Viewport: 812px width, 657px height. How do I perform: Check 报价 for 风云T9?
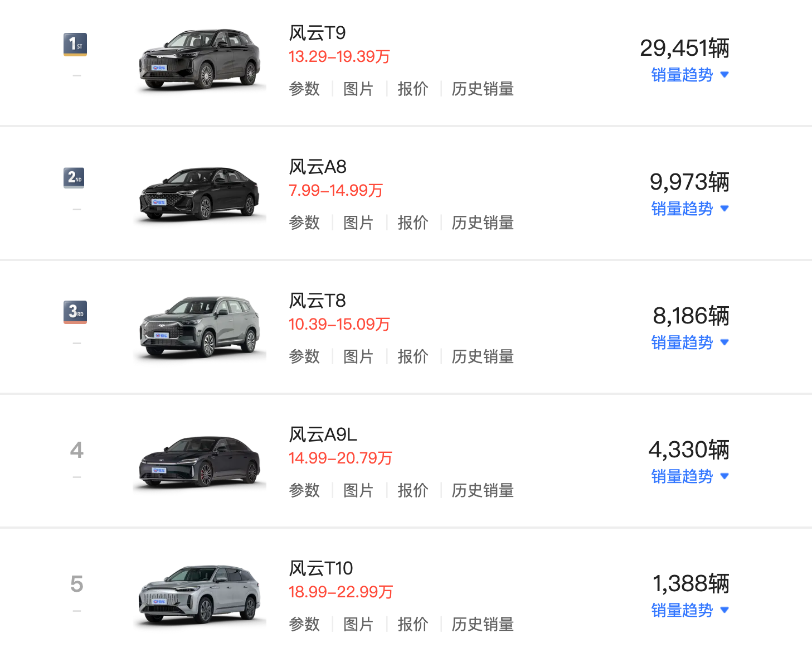click(x=413, y=89)
